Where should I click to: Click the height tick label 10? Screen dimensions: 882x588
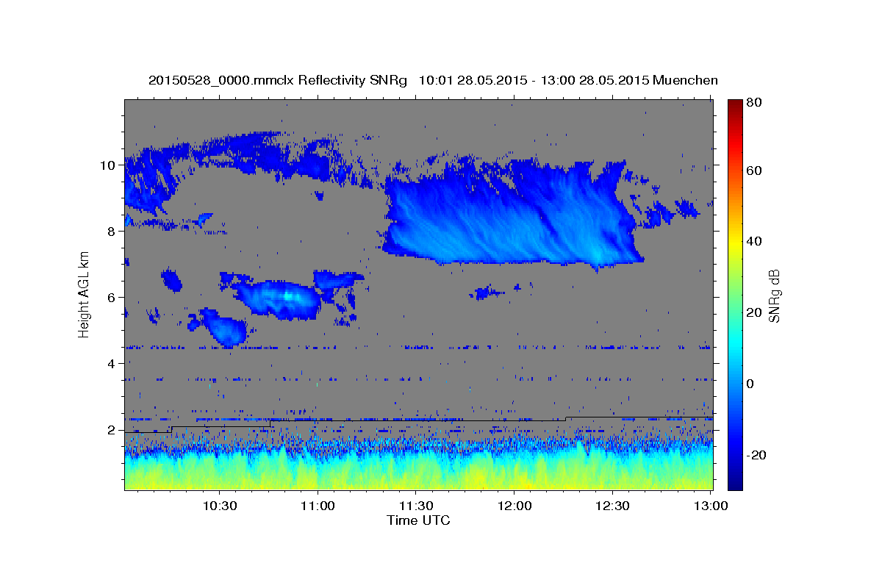[x=108, y=165]
